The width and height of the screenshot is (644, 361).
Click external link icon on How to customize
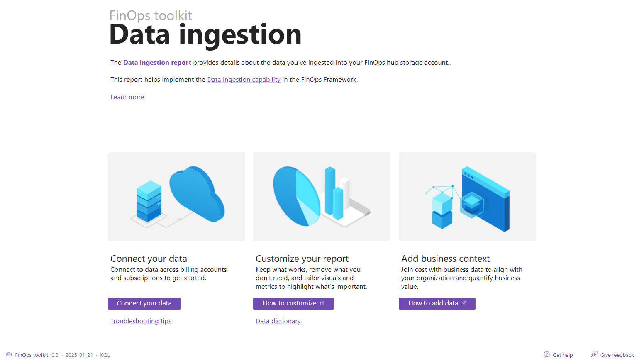pos(322,303)
